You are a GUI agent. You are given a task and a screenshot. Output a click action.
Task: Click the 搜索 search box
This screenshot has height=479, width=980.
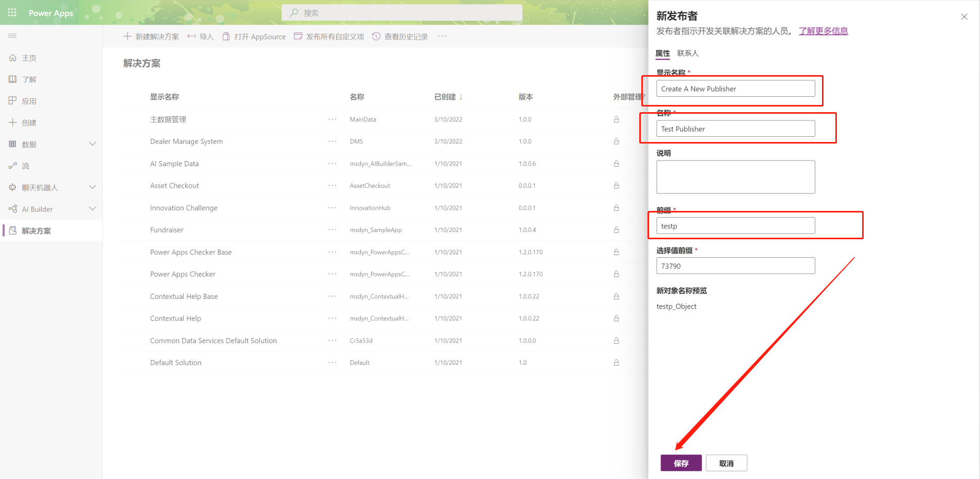click(x=402, y=13)
